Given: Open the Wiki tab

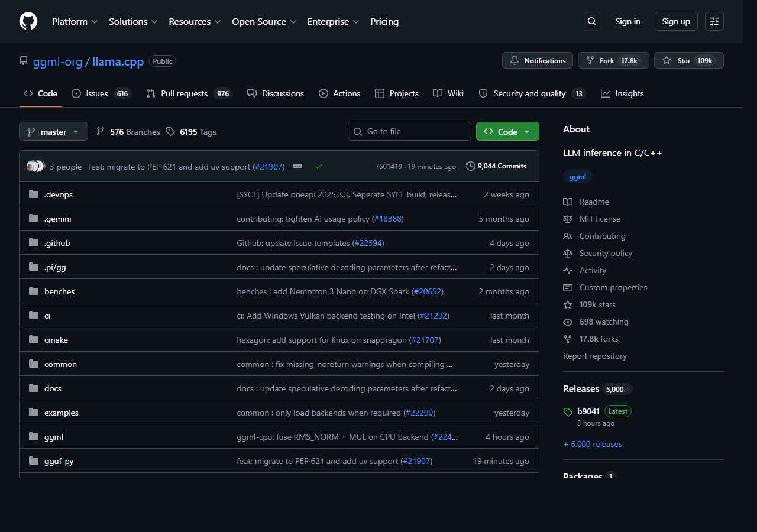Looking at the screenshot, I should (448, 93).
